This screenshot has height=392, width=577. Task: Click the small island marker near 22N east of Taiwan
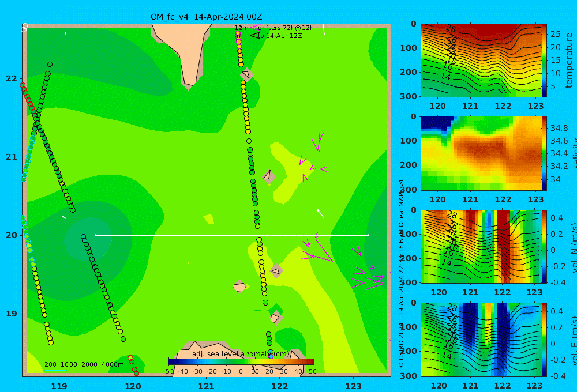click(247, 74)
